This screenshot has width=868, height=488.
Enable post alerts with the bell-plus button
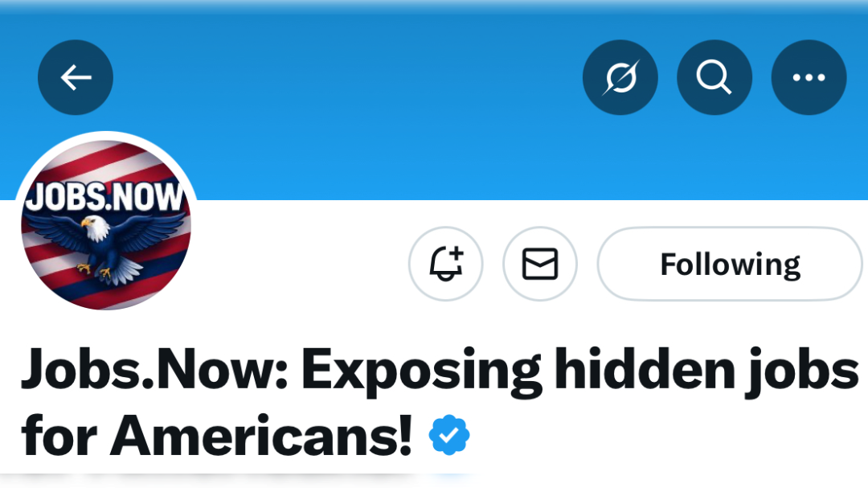446,264
